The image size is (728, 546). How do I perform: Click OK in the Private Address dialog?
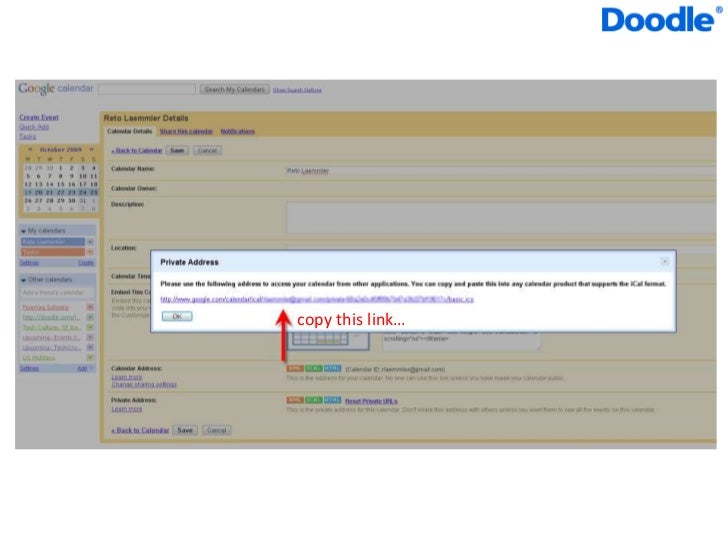point(177,316)
